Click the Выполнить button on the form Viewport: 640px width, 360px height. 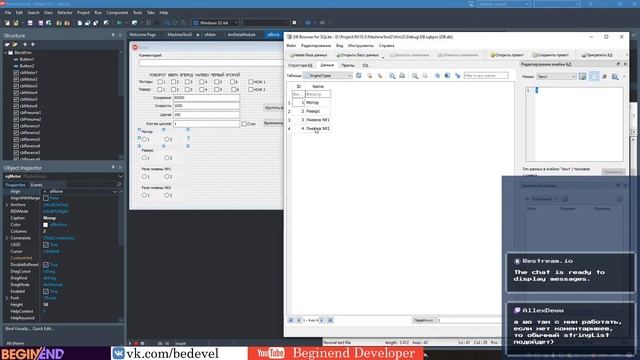(x=273, y=123)
